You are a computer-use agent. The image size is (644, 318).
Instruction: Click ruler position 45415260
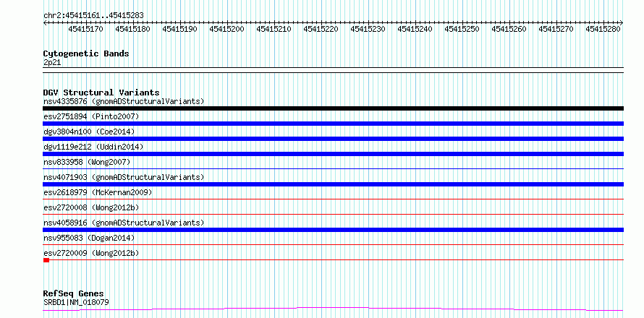coord(509,29)
